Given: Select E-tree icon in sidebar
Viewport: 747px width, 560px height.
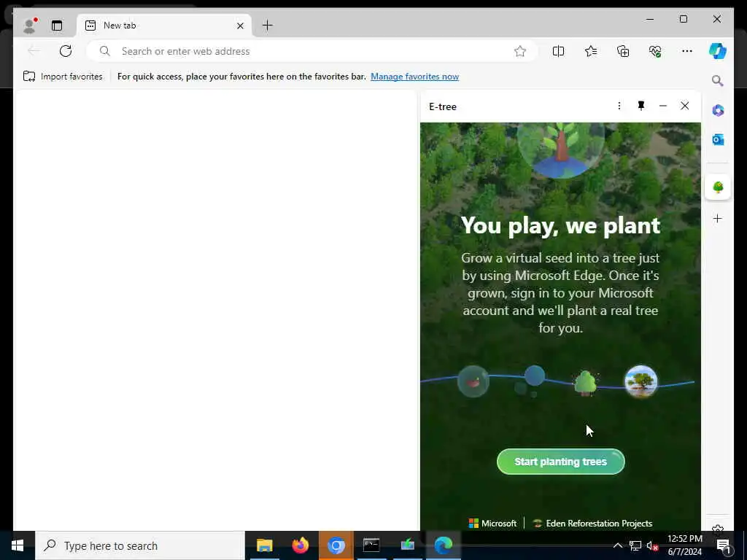Looking at the screenshot, I should click(718, 187).
